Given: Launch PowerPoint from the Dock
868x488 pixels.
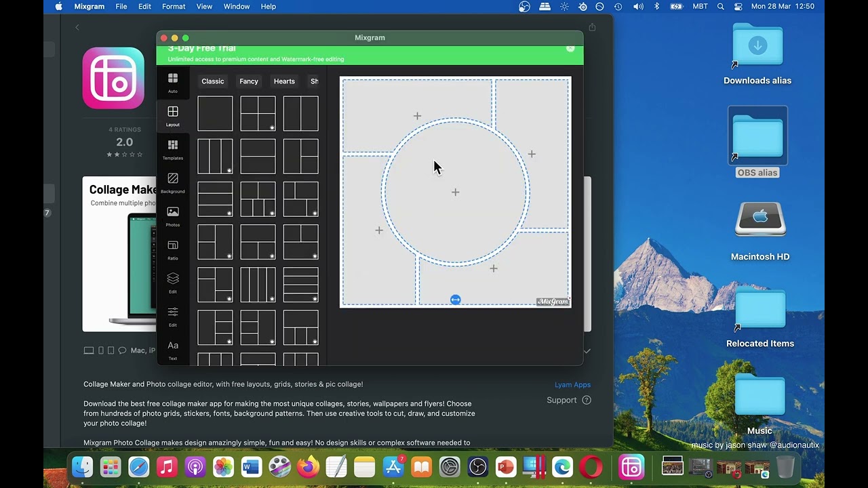Looking at the screenshot, I should [506, 467].
